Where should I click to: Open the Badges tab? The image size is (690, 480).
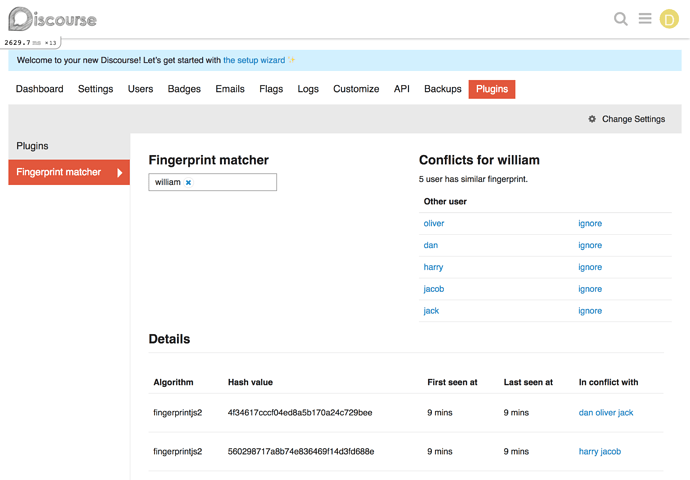point(184,89)
